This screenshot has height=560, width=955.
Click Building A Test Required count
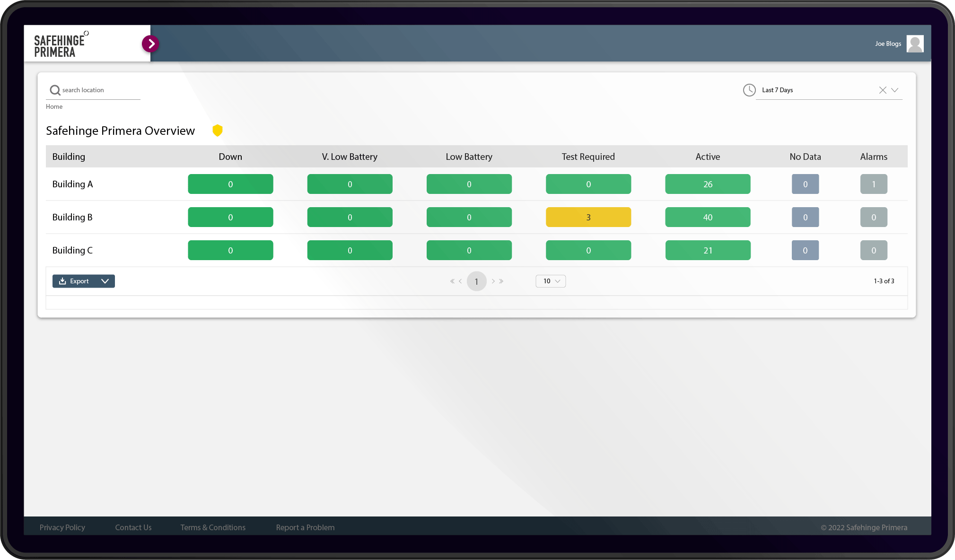pyautogui.click(x=588, y=184)
